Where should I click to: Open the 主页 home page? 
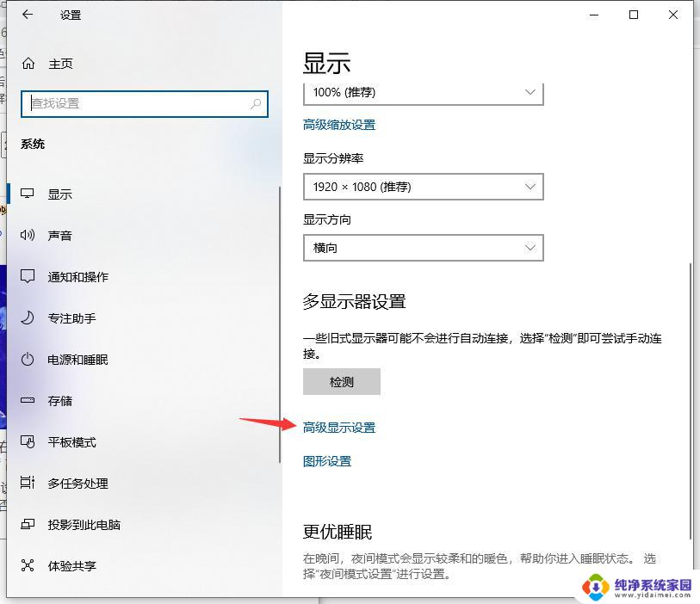pos(61,64)
